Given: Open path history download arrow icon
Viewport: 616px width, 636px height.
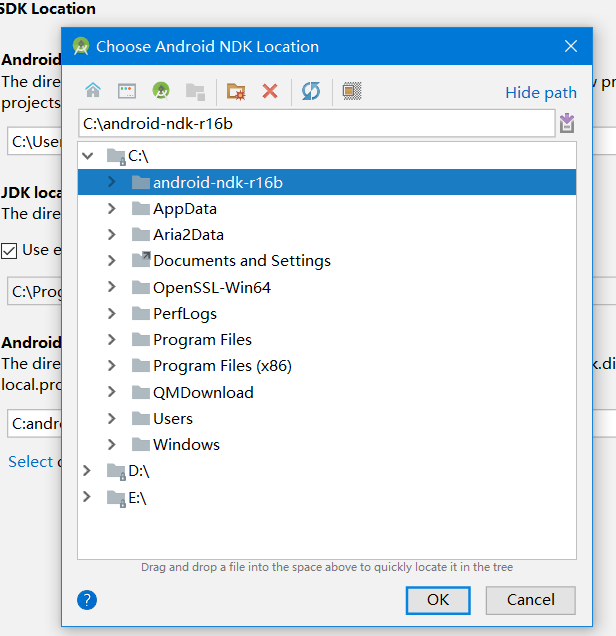Looking at the screenshot, I should click(x=567, y=123).
